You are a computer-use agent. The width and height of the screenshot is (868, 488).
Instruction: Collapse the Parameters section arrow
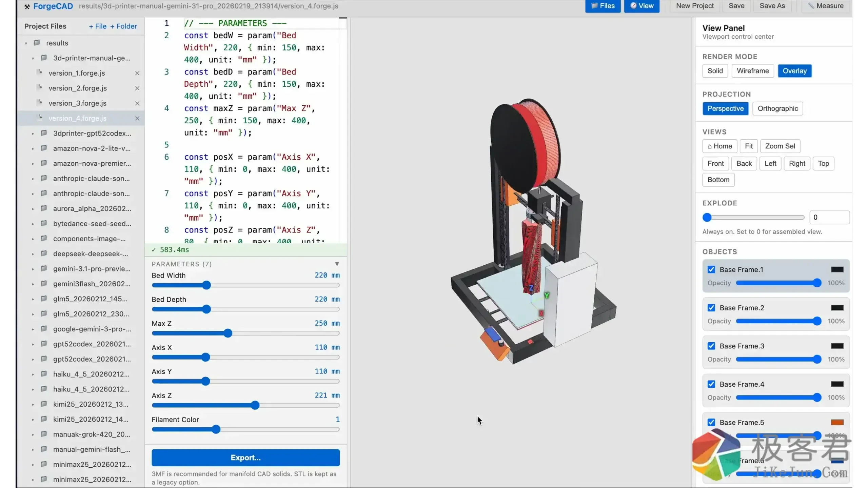pos(337,264)
